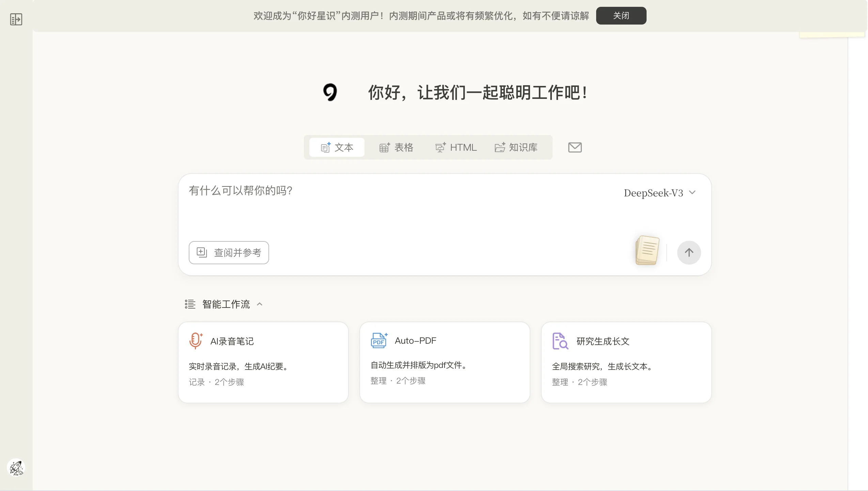Select the 知识库 tab
This screenshot has height=491, width=868.
pyautogui.click(x=515, y=147)
